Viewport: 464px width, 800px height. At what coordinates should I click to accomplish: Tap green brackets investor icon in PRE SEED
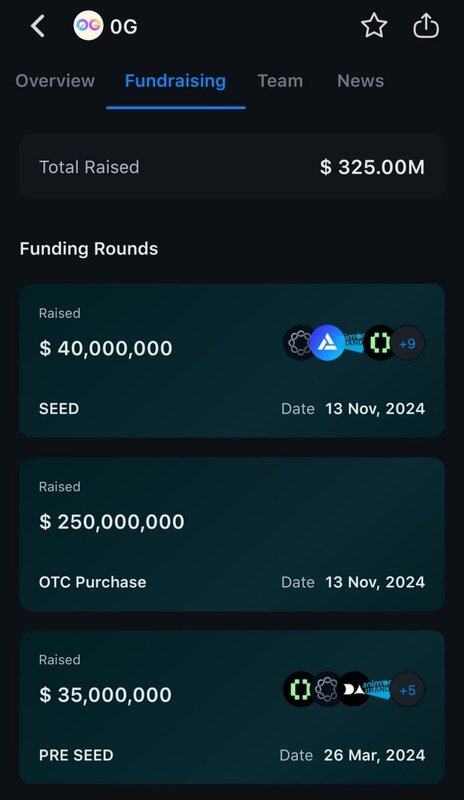coord(300,690)
